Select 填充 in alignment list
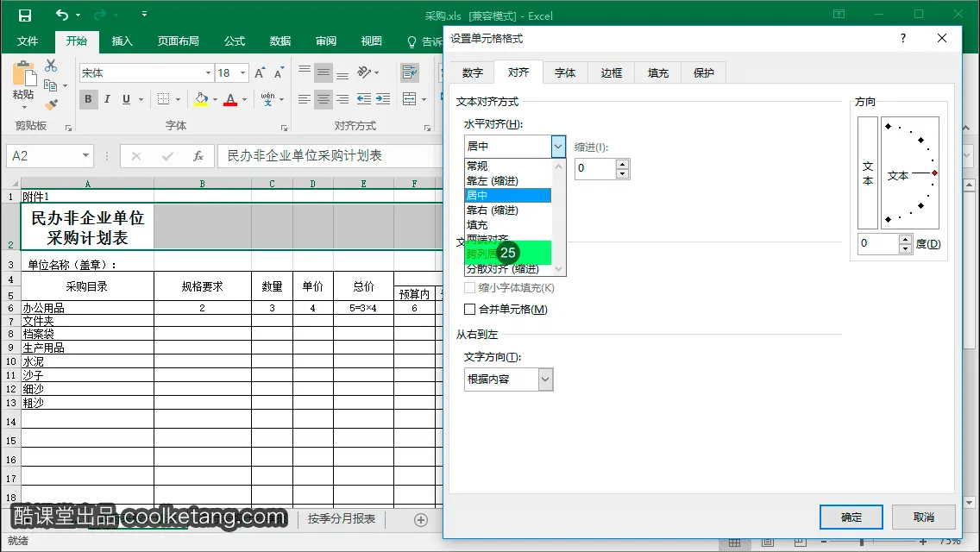Image resolution: width=980 pixels, height=552 pixels. click(x=508, y=224)
